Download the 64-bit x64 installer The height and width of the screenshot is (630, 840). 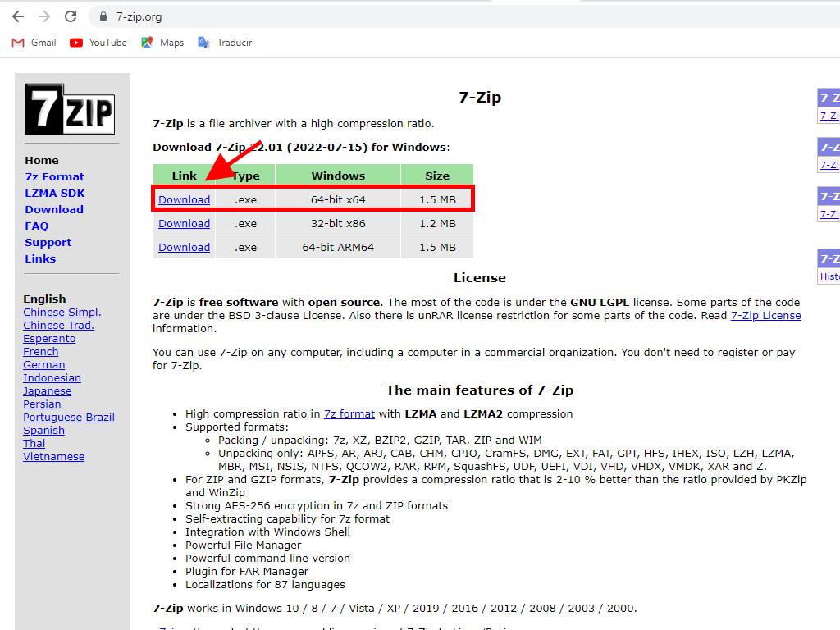coord(184,199)
